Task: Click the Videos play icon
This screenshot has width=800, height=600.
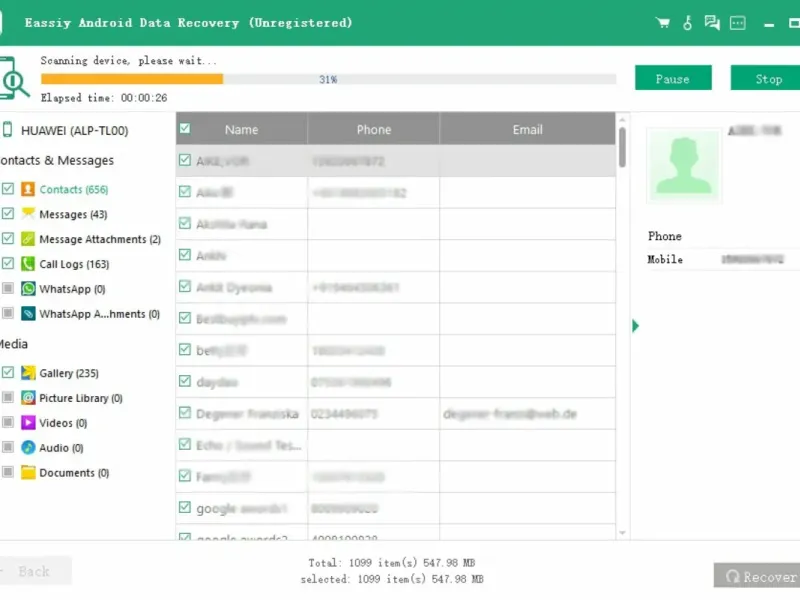Action: tap(28, 423)
